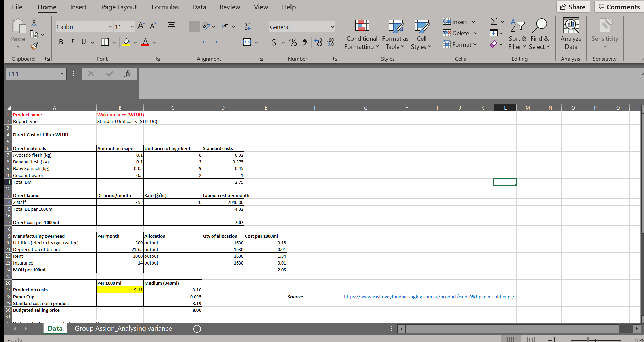Click the Select All corner button
Viewport: 644px width, 342px height.
point(9,108)
